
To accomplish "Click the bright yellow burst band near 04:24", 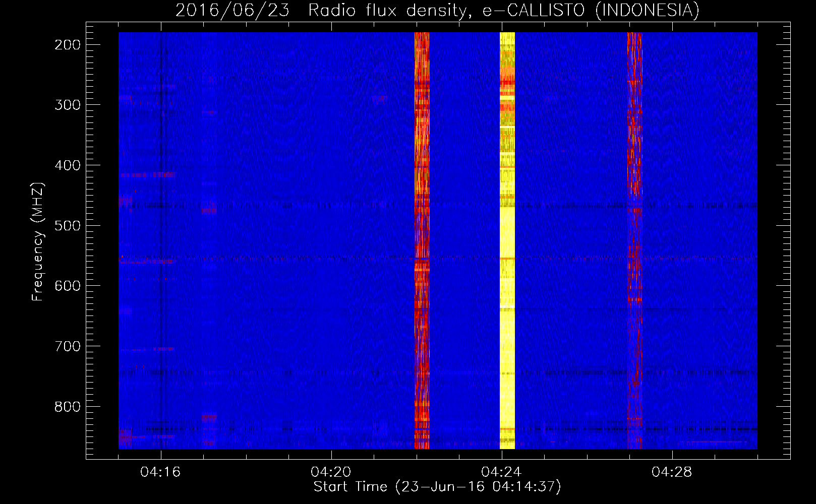I will (507, 240).
